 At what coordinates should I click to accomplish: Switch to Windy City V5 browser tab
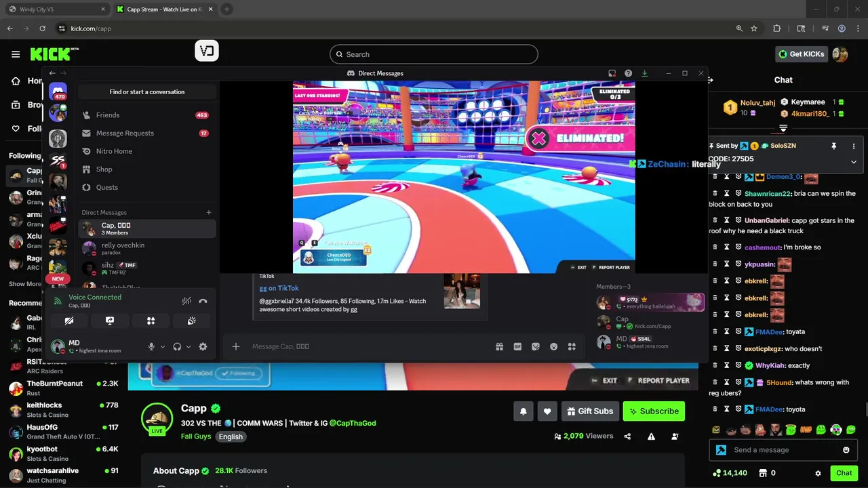pyautogui.click(x=56, y=9)
